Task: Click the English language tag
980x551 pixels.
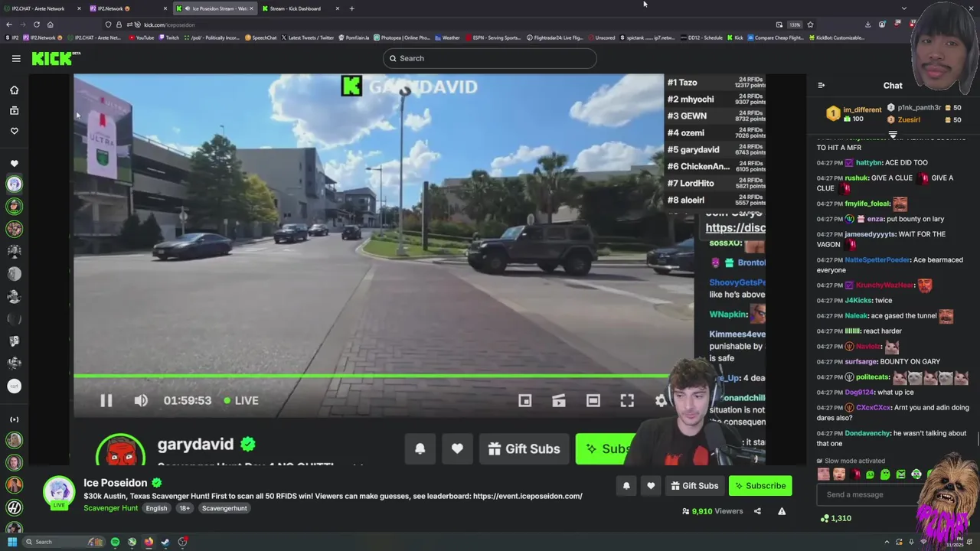Action: click(x=156, y=508)
